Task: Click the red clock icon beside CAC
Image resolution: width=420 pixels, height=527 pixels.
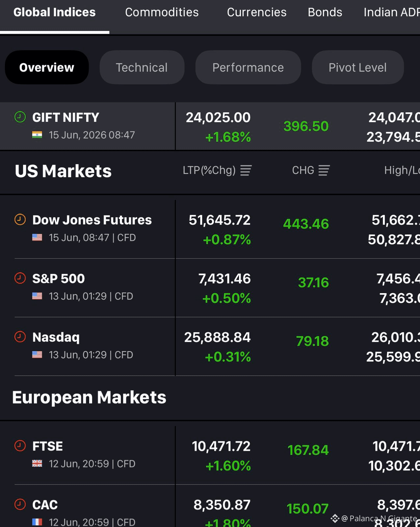Action: pyautogui.click(x=20, y=504)
